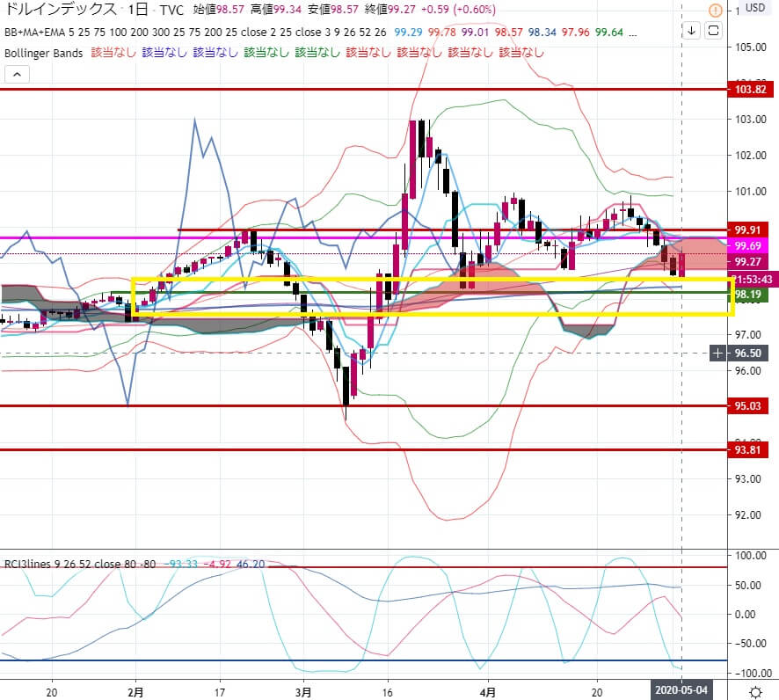Click the 終値99.27 close value

coord(390,10)
